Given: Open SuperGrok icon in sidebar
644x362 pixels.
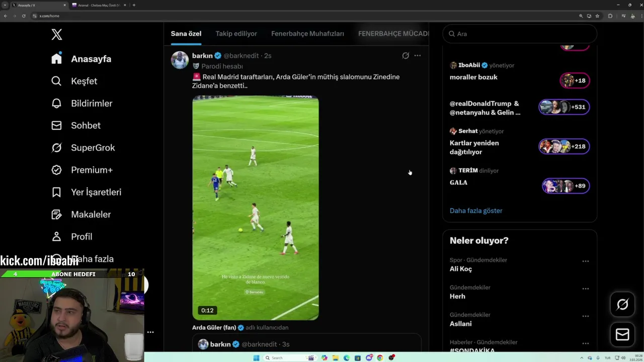Looking at the screenshot, I should pyautogui.click(x=56, y=147).
